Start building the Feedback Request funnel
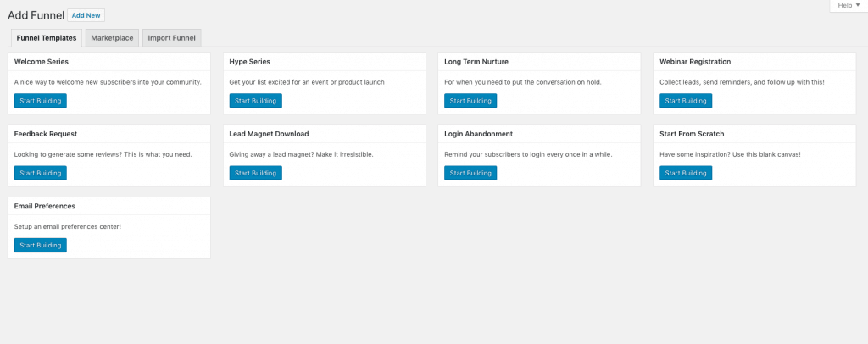Viewport: 868px width, 344px height. coord(41,173)
